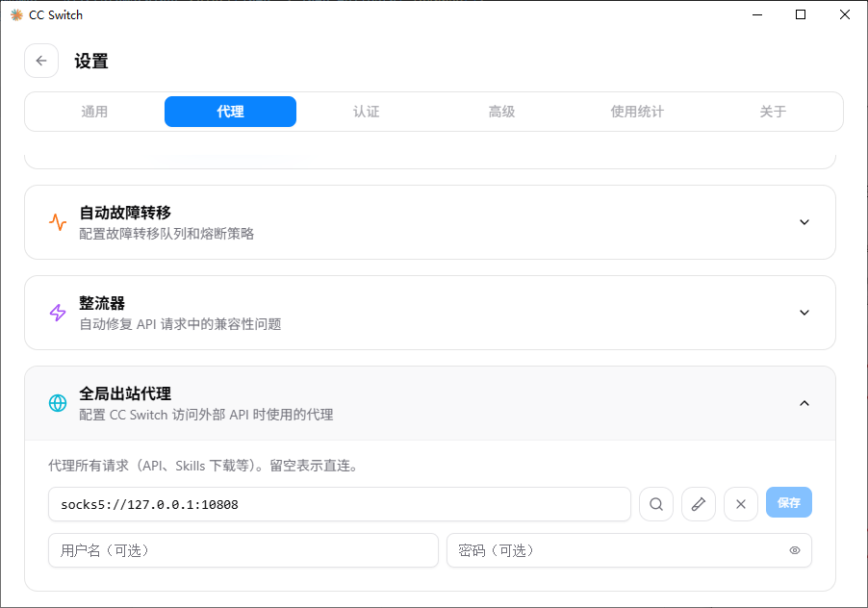
Task: Open the 认证 tab
Action: (x=367, y=112)
